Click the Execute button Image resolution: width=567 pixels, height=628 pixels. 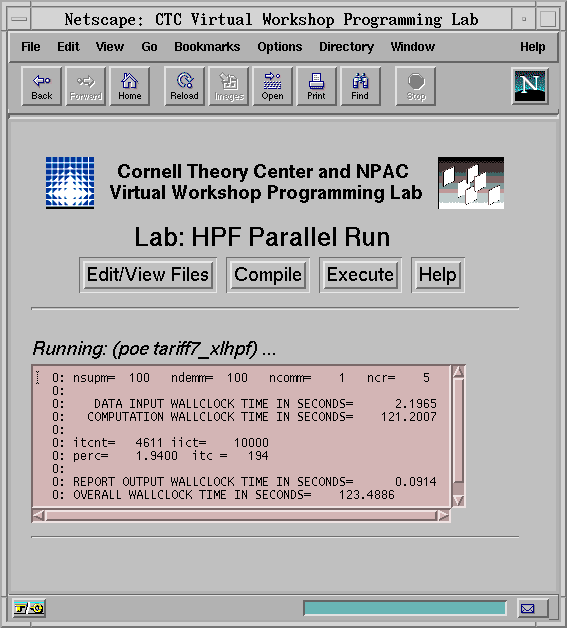tap(360, 275)
